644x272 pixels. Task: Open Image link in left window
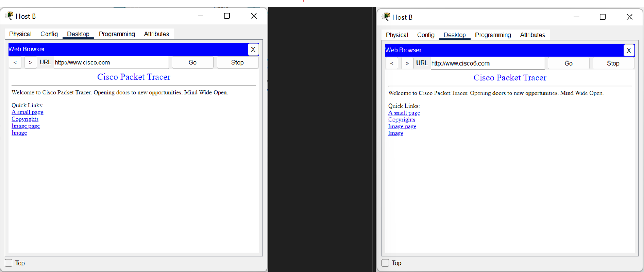coord(19,133)
